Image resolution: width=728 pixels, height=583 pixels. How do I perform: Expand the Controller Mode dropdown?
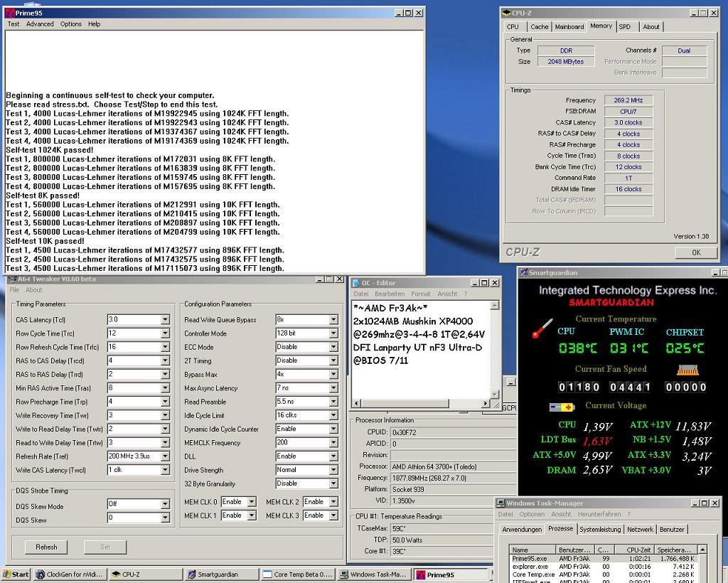333,333
